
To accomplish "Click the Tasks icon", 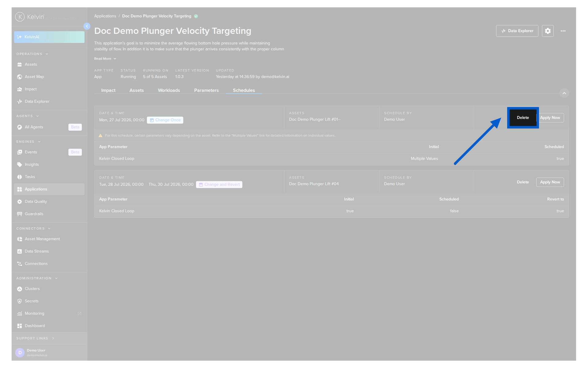I will coord(20,177).
